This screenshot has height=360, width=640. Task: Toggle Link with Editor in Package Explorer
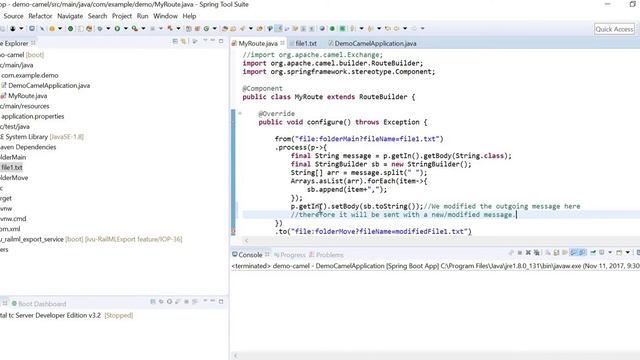(184, 42)
